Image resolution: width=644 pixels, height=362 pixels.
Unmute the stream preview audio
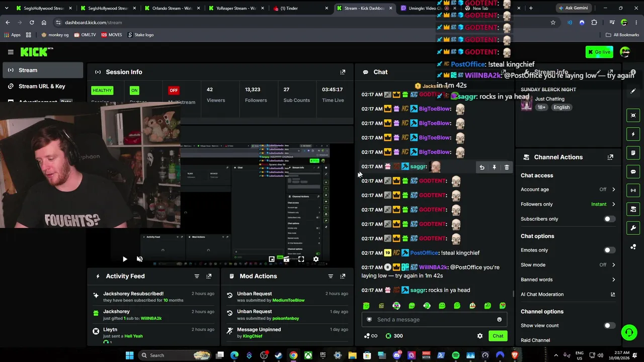[139, 259]
